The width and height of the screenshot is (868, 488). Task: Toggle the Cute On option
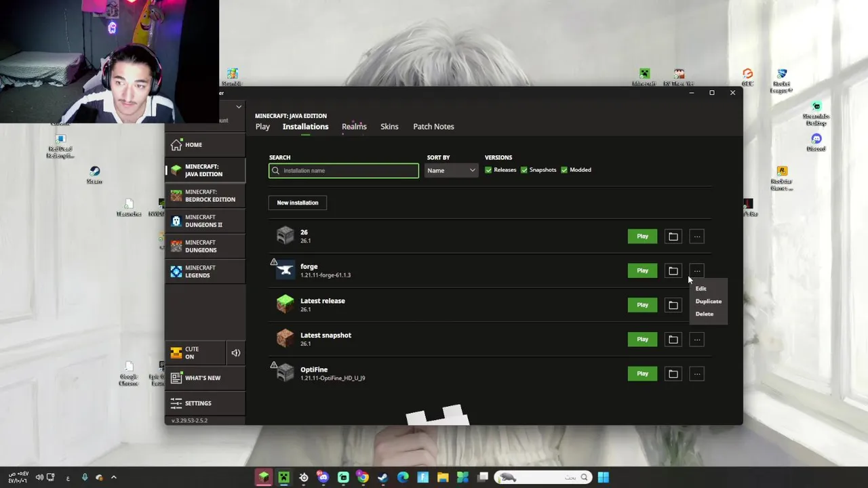196,352
